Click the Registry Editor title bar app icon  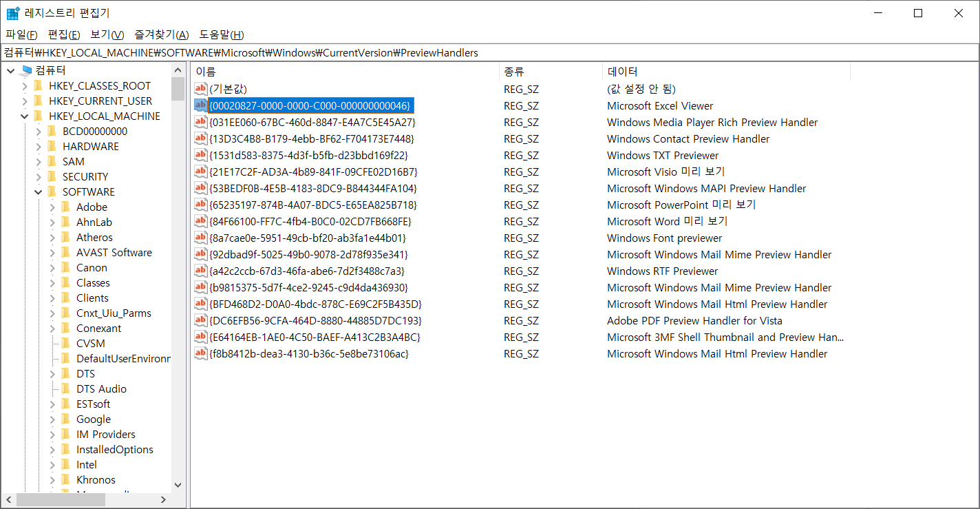(x=13, y=13)
